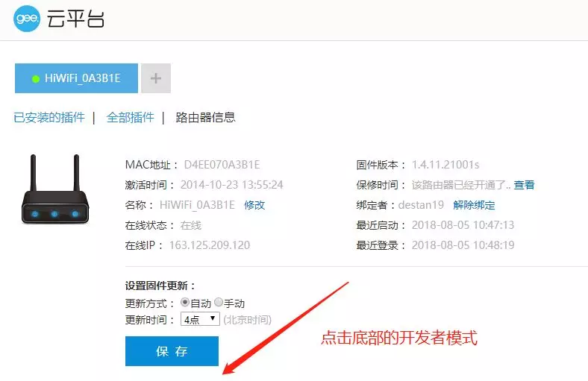Image resolution: width=588 pixels, height=381 pixels.
Task: Click the green online status dot
Action: click(35, 79)
